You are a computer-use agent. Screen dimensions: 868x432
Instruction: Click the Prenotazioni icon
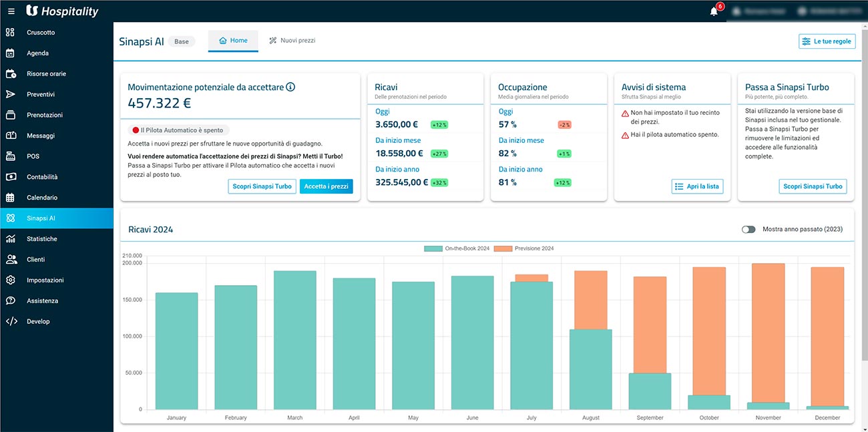10,115
